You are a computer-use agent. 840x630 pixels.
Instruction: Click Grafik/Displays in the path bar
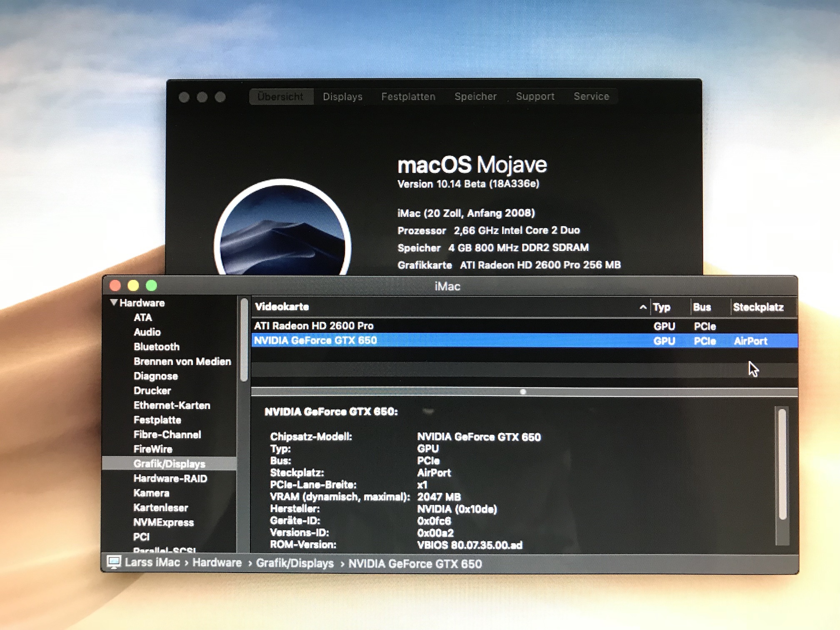click(295, 563)
